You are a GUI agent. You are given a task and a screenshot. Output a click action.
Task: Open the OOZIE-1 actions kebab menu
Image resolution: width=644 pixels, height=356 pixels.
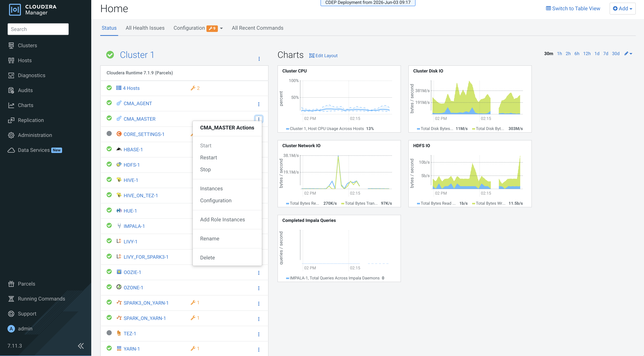click(259, 273)
